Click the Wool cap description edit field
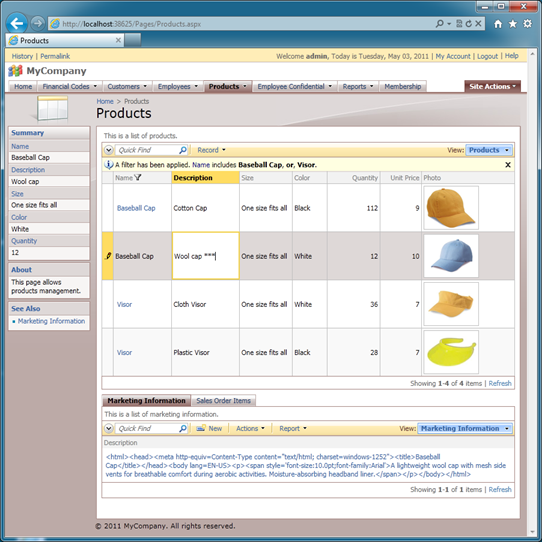The image size is (542, 542). pos(206,256)
